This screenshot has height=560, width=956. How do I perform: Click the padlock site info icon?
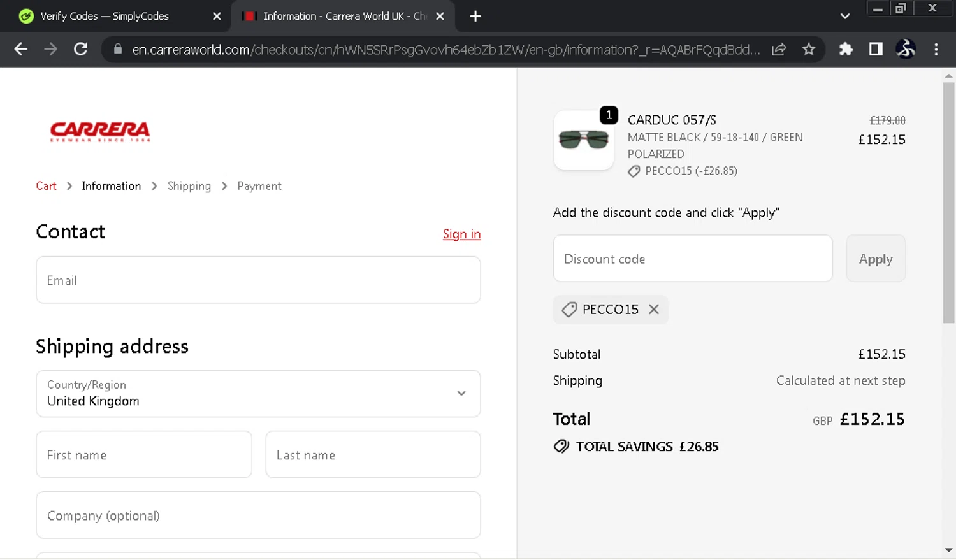click(x=117, y=49)
